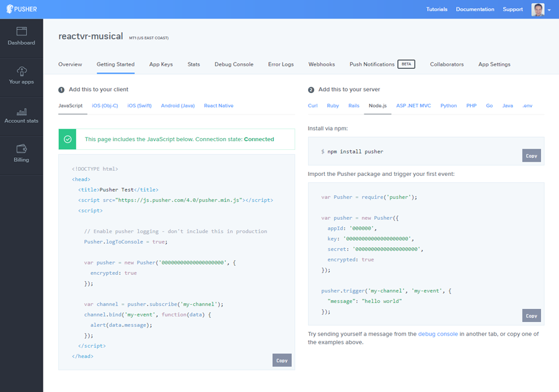Open Account stats sidebar icon

[x=22, y=111]
